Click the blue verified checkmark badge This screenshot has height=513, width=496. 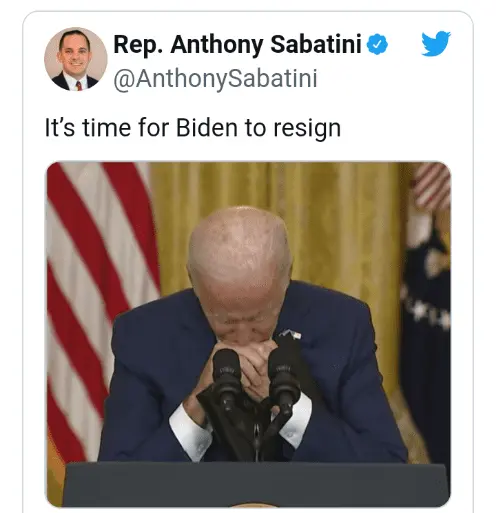click(377, 44)
